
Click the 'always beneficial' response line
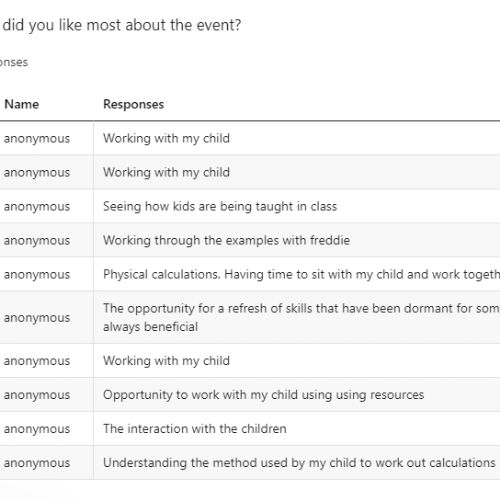(x=150, y=327)
